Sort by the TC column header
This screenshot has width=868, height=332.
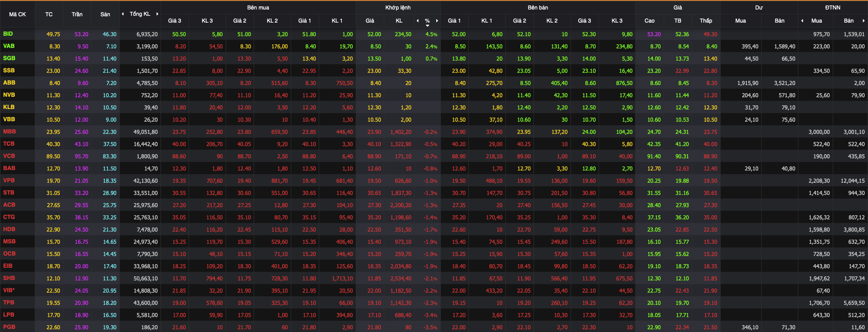(x=49, y=14)
